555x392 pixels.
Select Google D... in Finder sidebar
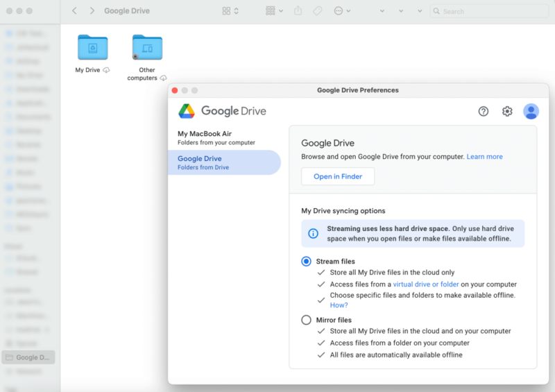click(x=28, y=357)
